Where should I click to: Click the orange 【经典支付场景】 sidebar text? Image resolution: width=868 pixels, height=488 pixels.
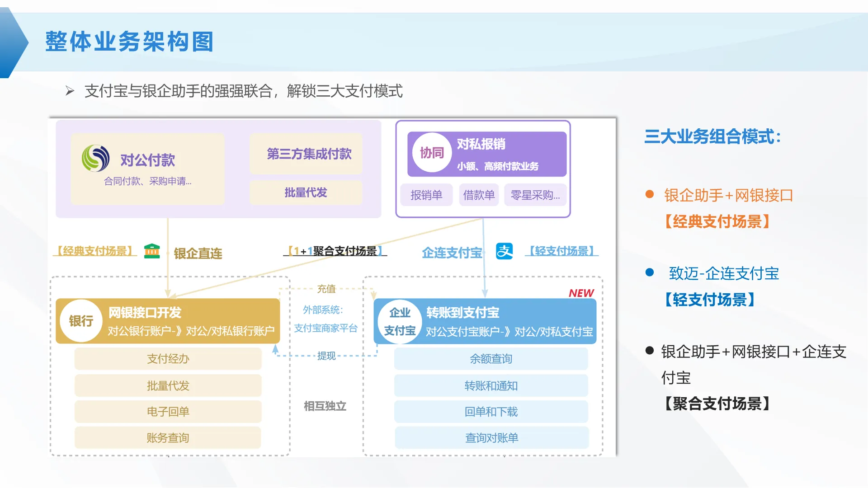click(x=717, y=221)
